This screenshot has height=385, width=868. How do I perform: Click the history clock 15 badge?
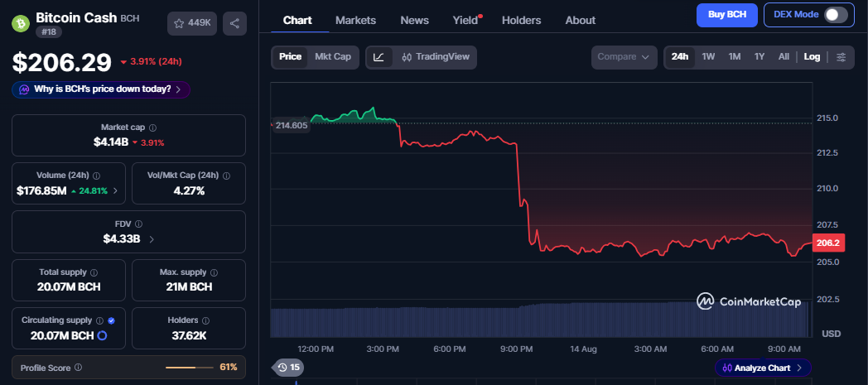(x=288, y=368)
